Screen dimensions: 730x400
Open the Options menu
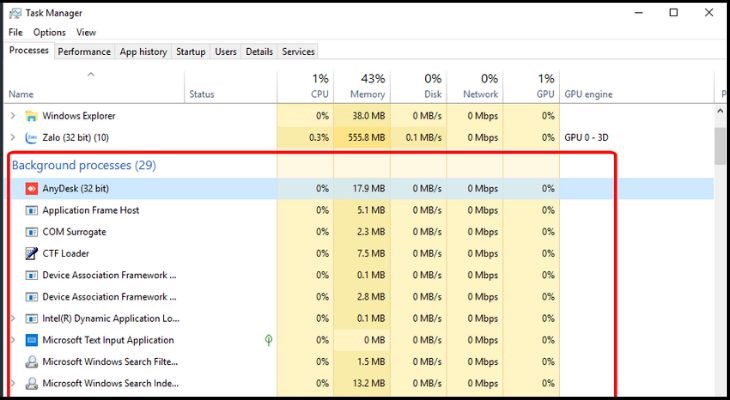click(x=49, y=32)
